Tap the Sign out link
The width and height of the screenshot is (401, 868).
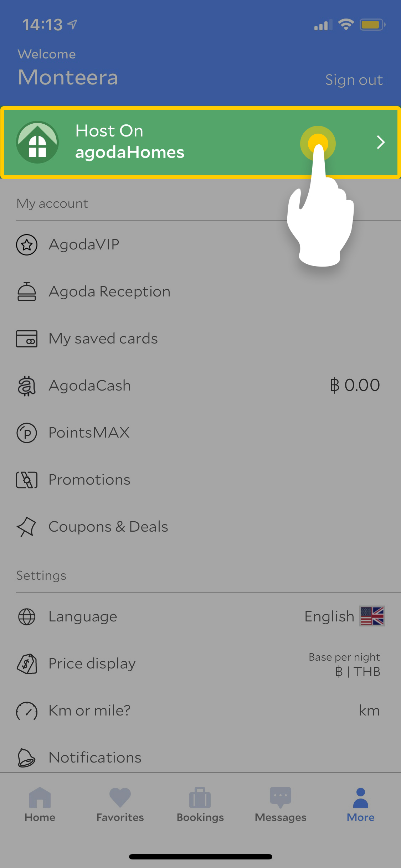click(354, 80)
